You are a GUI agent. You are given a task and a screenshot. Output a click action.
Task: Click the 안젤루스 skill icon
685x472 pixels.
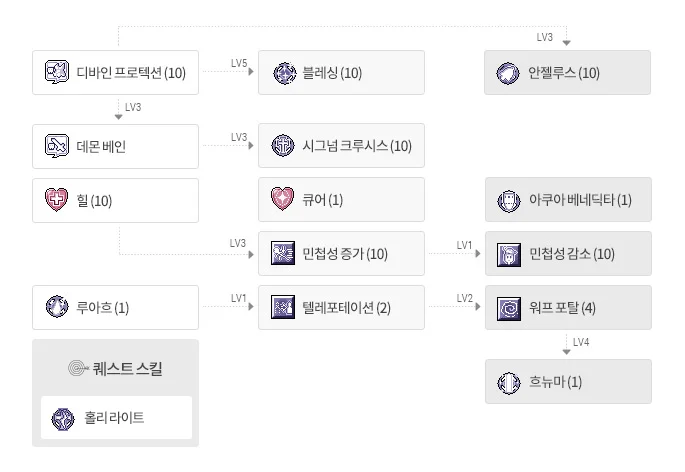point(508,73)
